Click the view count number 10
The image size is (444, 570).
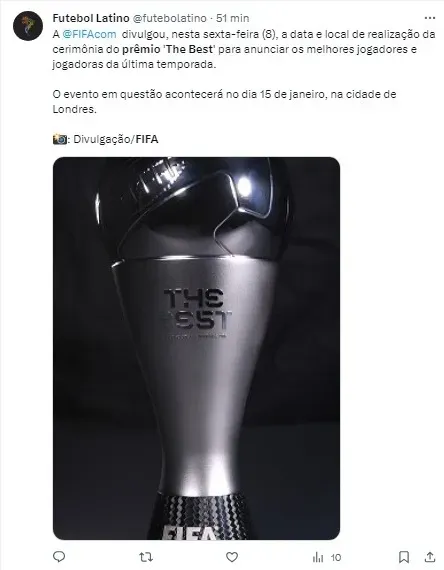(x=336, y=557)
